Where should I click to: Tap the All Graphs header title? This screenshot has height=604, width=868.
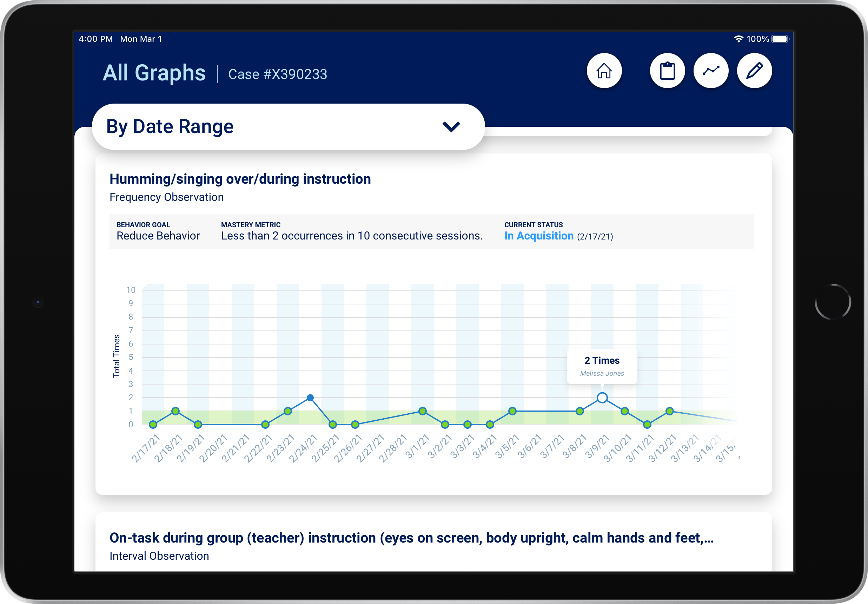(x=154, y=73)
